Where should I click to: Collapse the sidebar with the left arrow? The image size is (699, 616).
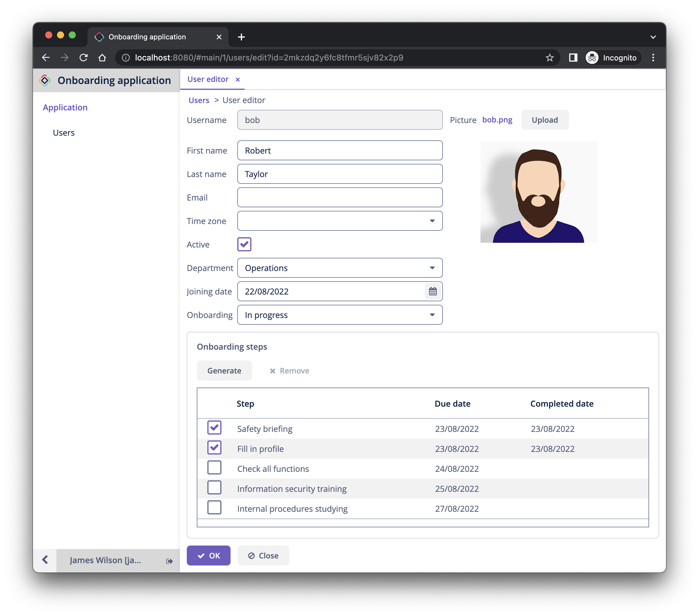coord(45,560)
